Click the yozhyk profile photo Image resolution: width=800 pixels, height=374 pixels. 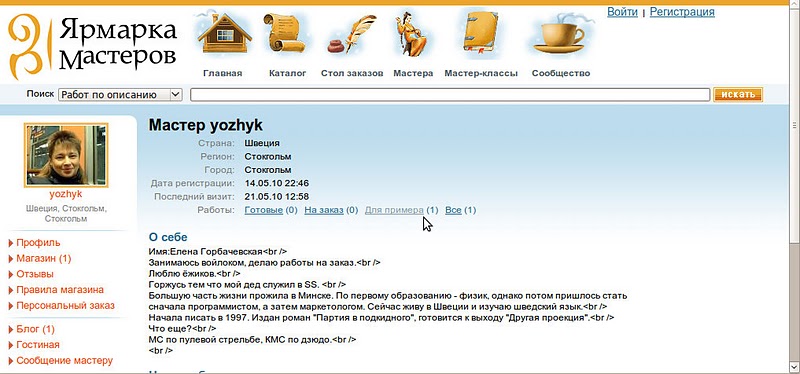pyautogui.click(x=66, y=155)
